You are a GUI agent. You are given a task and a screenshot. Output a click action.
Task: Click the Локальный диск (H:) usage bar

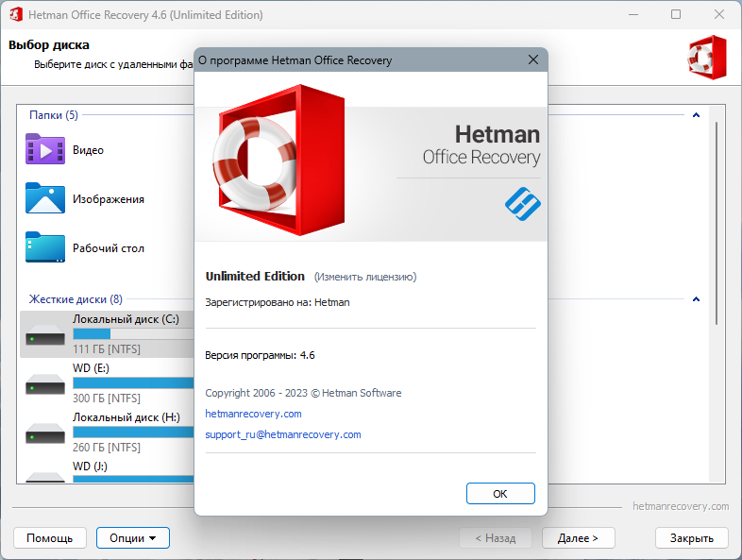[x=133, y=432]
